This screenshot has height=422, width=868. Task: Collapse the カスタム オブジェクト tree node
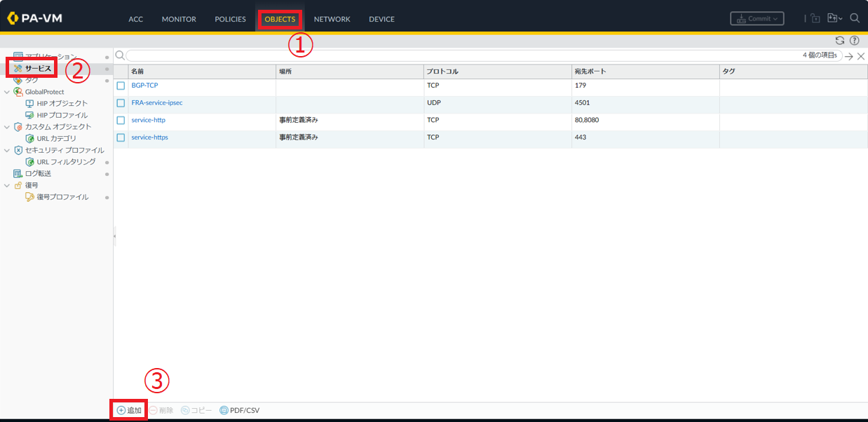[7, 127]
